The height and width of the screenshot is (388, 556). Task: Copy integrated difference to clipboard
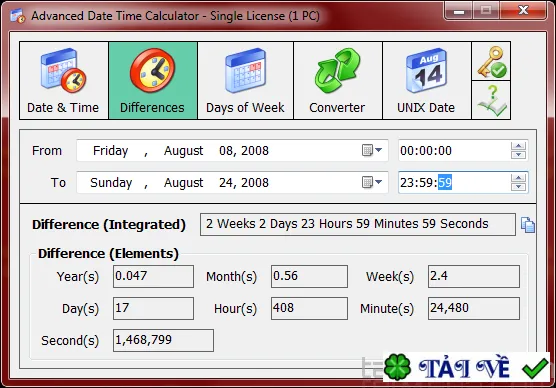point(528,225)
